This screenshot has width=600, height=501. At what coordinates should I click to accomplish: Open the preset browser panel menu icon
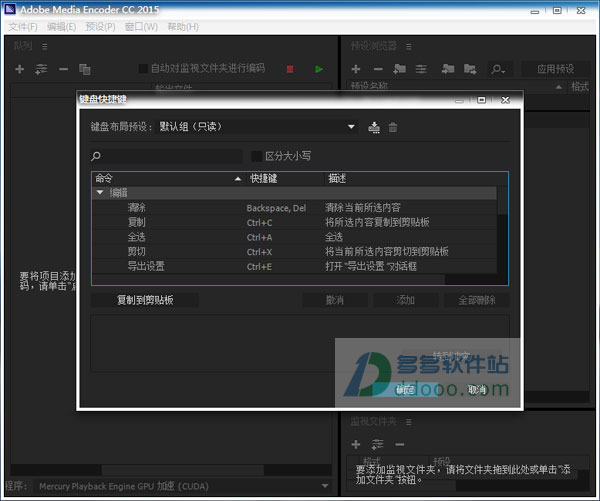pos(409,47)
